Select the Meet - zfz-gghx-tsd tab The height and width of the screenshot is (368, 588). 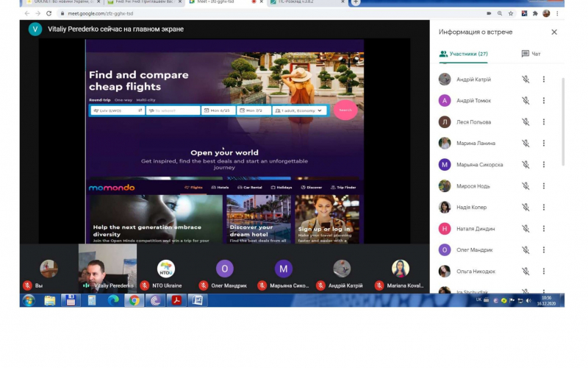pos(226,2)
